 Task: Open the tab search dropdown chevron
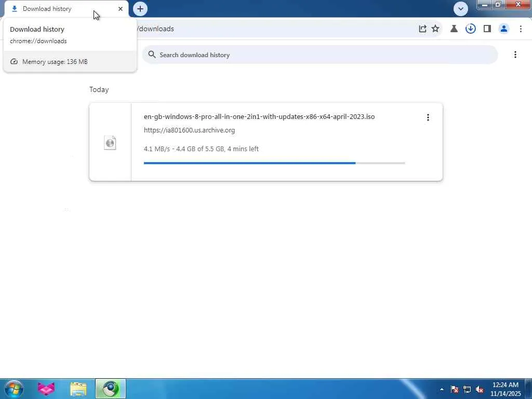(x=461, y=9)
